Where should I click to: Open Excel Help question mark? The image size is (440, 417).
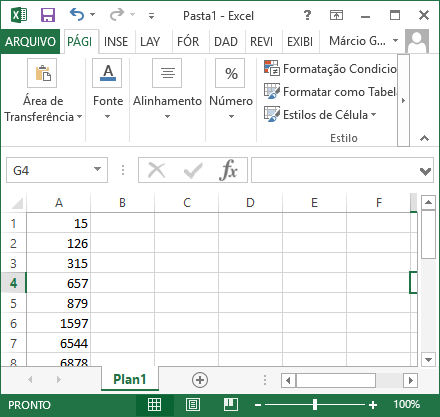(x=307, y=15)
